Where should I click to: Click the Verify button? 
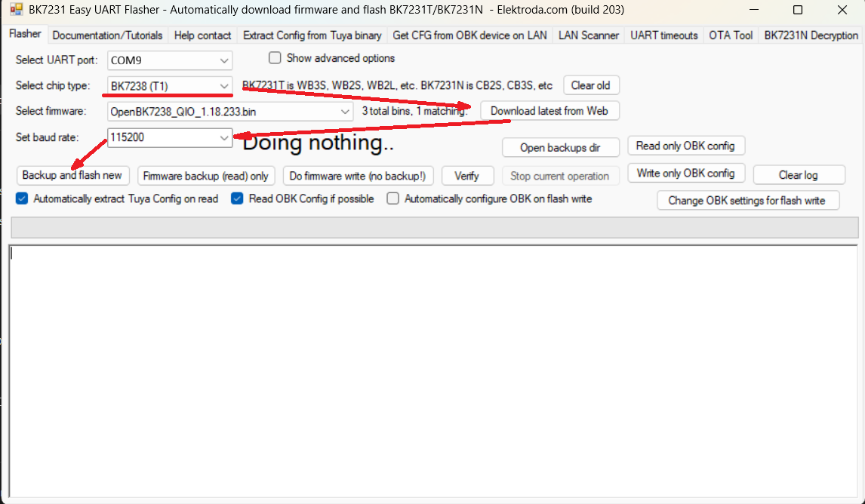pyautogui.click(x=466, y=176)
